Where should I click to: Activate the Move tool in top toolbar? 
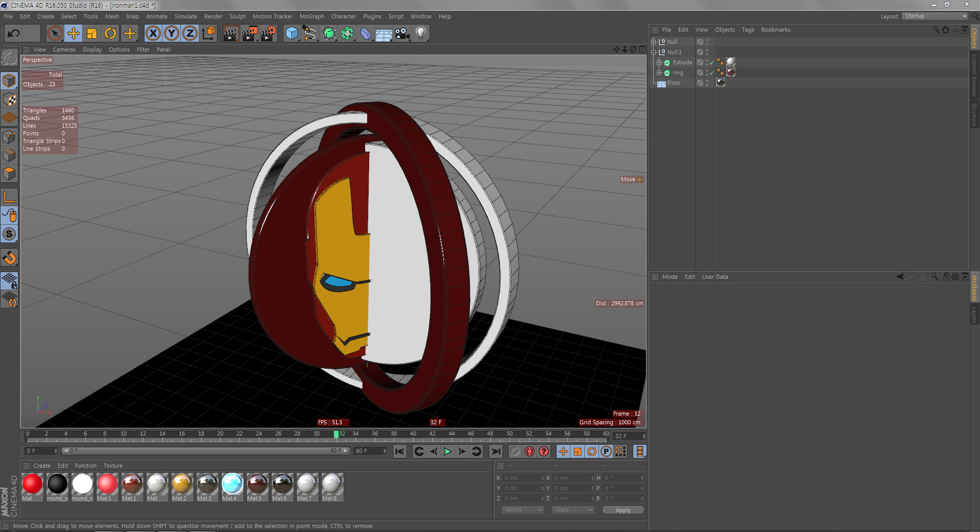click(x=73, y=34)
